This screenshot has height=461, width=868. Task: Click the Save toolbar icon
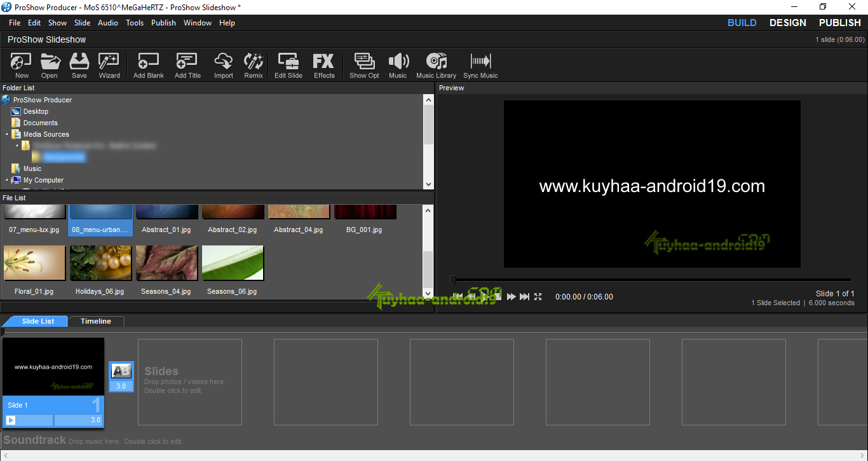point(79,65)
